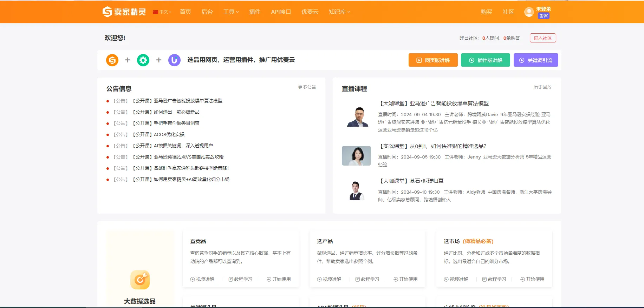Viewport: 644px width, 308px height.
Task: Open live course 【大咖课堂】亚马逊广告智能投放爆单算法模型
Action: [434, 103]
